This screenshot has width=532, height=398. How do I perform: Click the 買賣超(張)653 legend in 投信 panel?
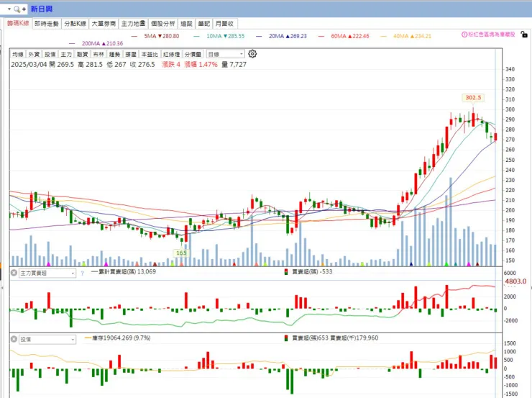(x=307, y=338)
